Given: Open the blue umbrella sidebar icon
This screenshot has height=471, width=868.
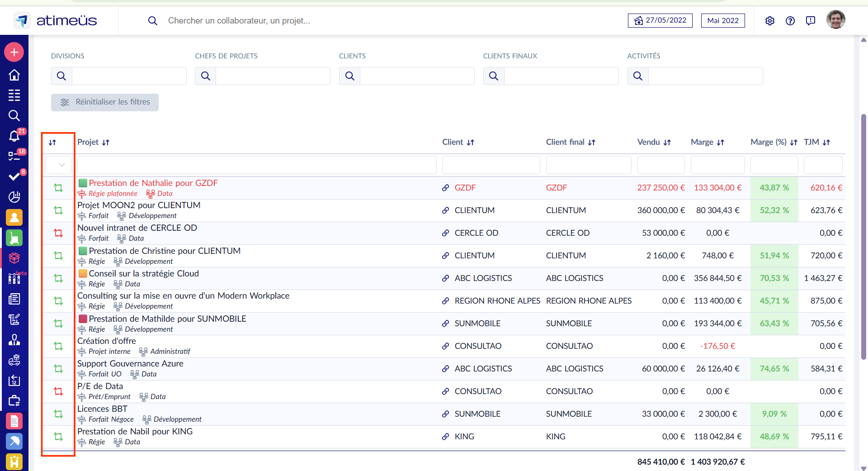Looking at the screenshot, I should [14, 442].
